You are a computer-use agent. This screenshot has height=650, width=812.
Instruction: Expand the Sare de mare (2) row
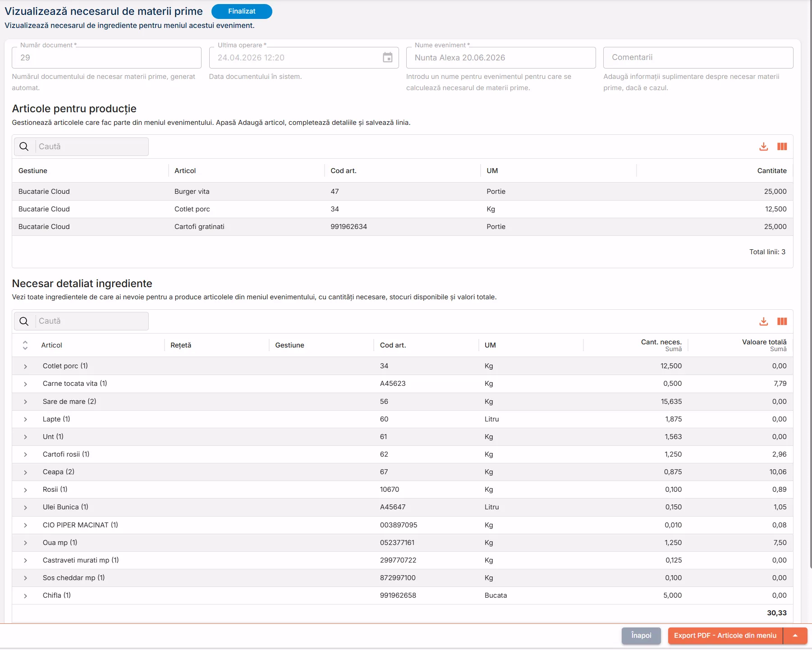(25, 402)
